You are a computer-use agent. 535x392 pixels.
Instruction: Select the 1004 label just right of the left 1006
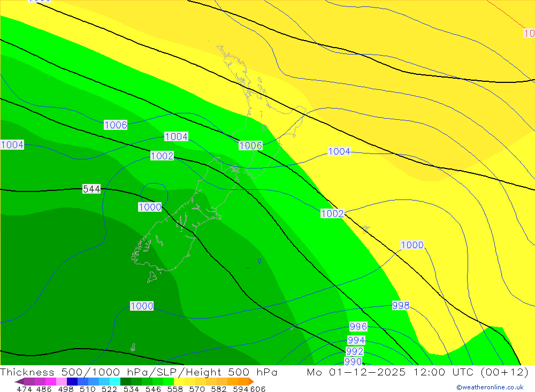pos(176,136)
